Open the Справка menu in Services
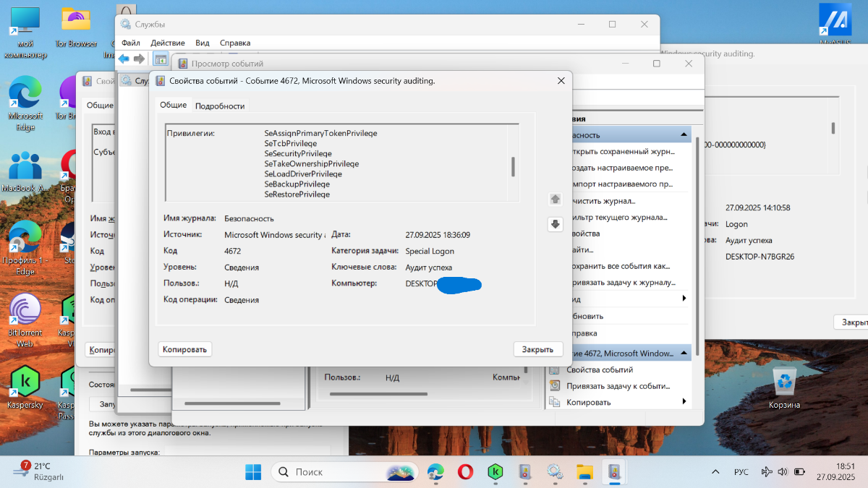The height and width of the screenshot is (488, 868). pos(235,43)
